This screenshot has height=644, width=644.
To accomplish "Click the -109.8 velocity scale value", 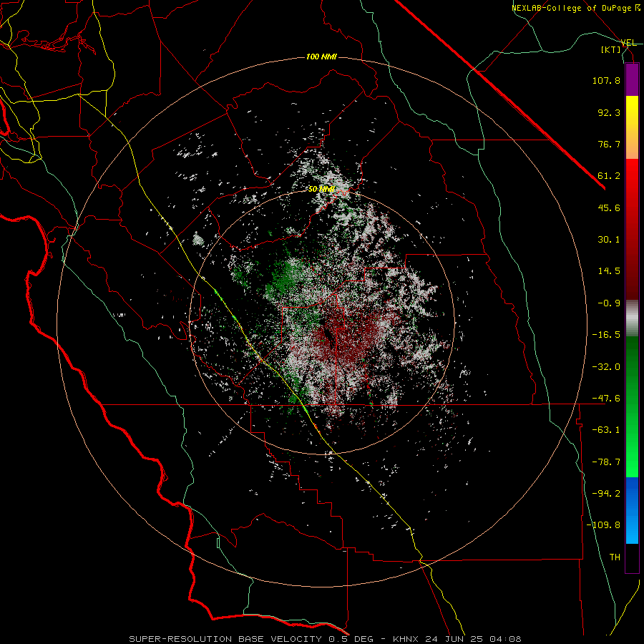I will coord(603,525).
